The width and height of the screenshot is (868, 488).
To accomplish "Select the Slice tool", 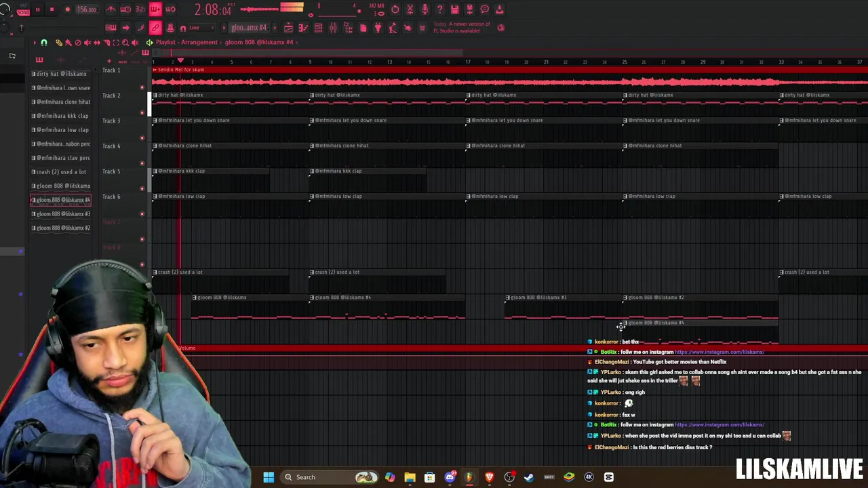I will coord(106,42).
